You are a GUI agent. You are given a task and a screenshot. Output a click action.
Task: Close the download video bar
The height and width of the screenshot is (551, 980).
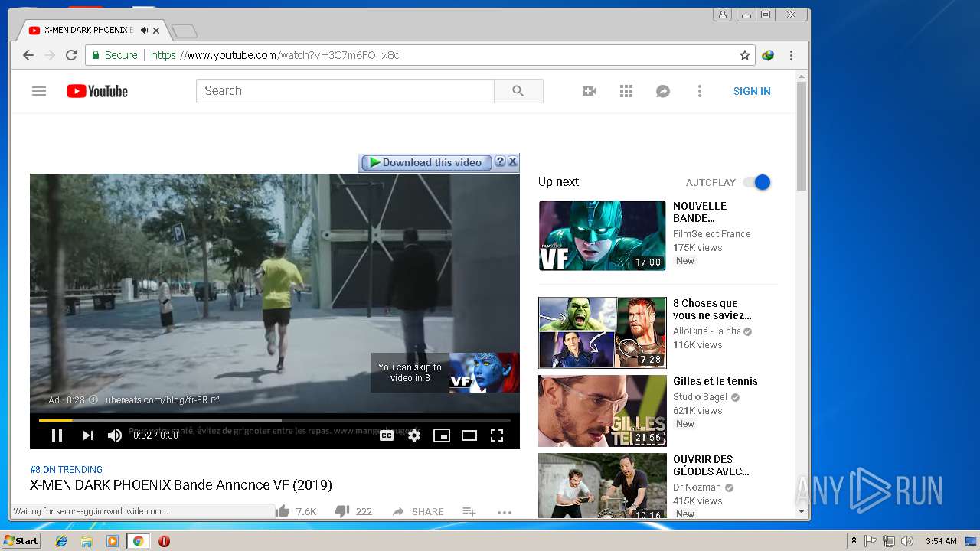click(513, 161)
